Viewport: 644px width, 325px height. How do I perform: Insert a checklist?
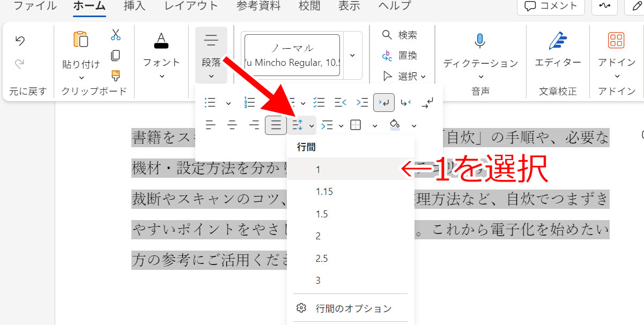pyautogui.click(x=319, y=102)
